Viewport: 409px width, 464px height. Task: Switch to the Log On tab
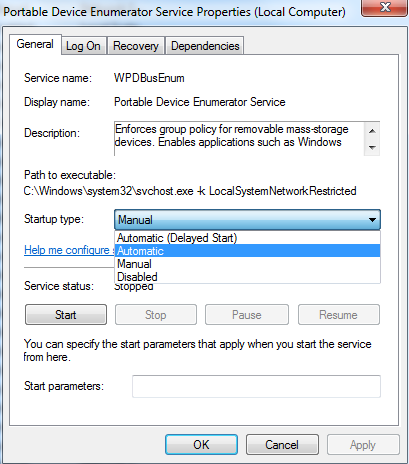click(x=83, y=46)
